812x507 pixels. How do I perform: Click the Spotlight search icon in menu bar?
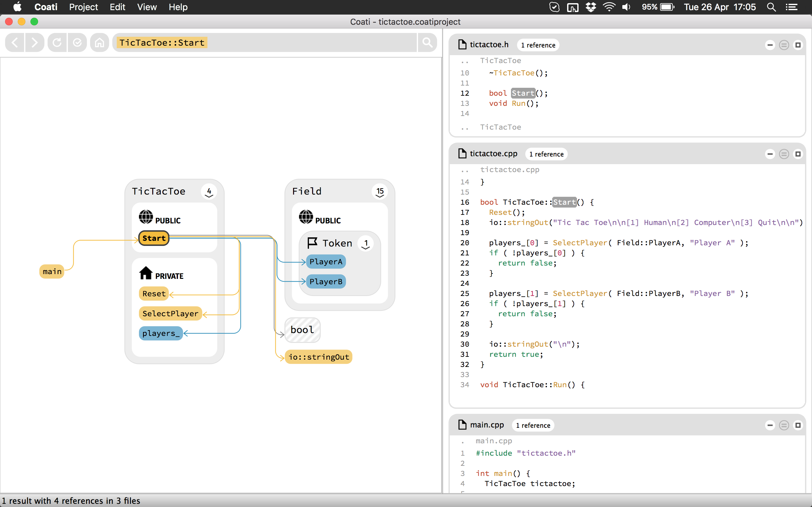click(x=771, y=7)
